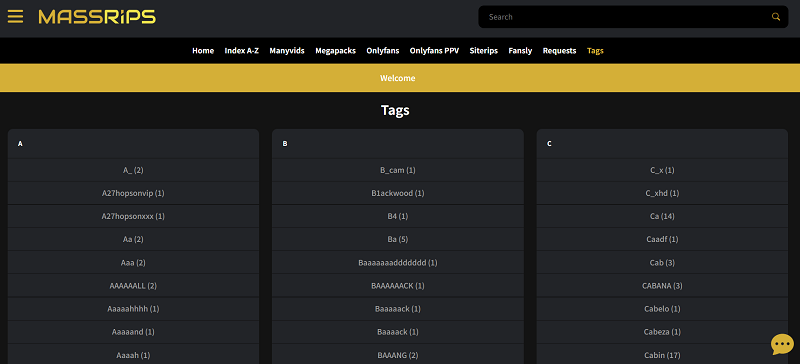This screenshot has height=364, width=800.
Task: Open the Index A-Z menu item
Action: (242, 51)
